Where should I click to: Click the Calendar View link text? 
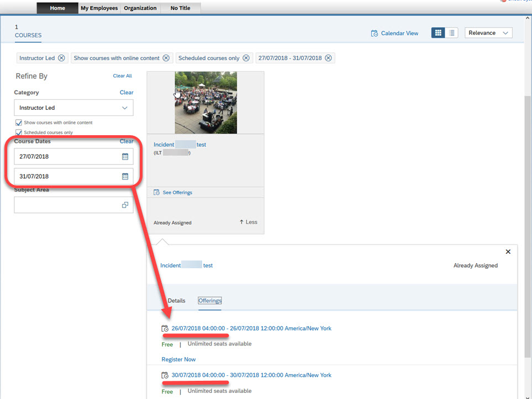coord(399,33)
